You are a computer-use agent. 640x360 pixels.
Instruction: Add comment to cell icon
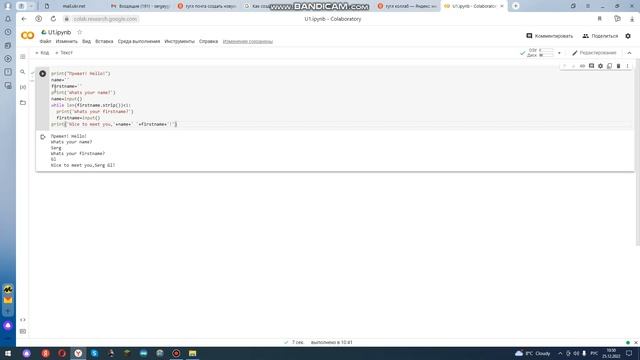pos(591,66)
